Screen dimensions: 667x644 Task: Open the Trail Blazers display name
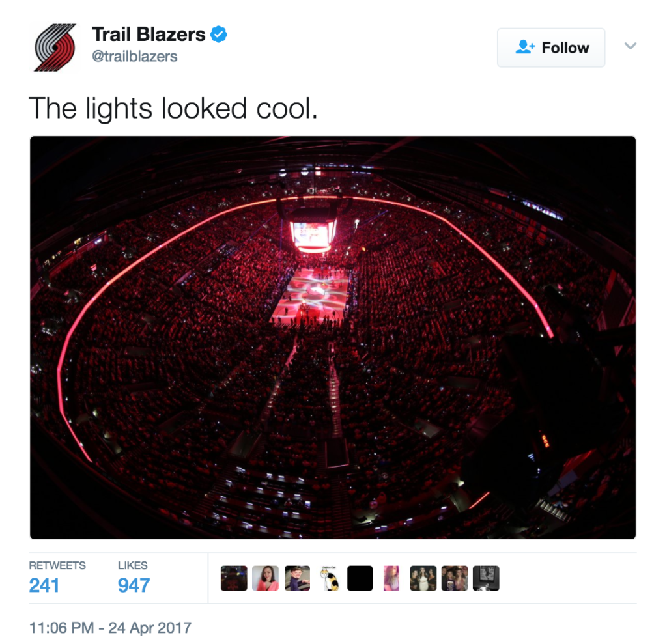(149, 35)
